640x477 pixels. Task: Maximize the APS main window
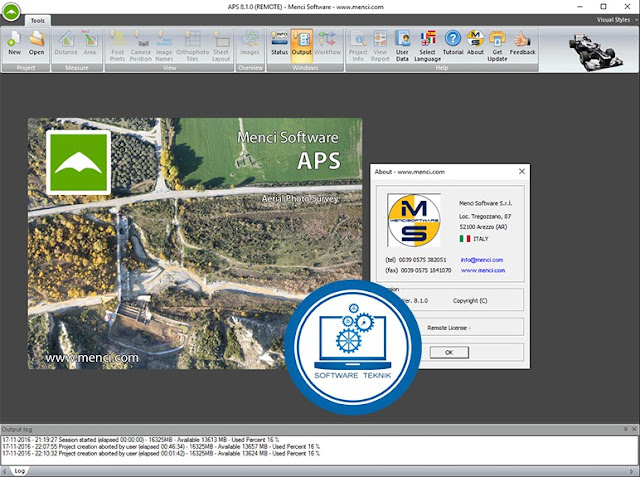click(x=603, y=7)
